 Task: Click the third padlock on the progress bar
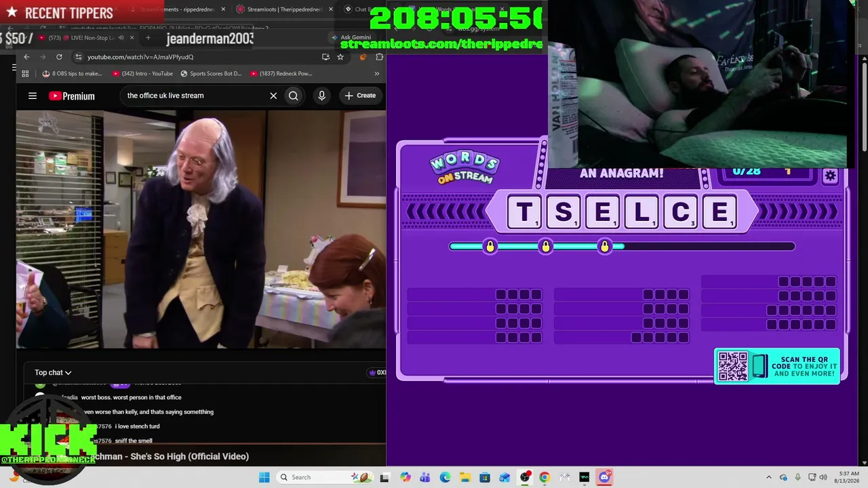pos(605,246)
